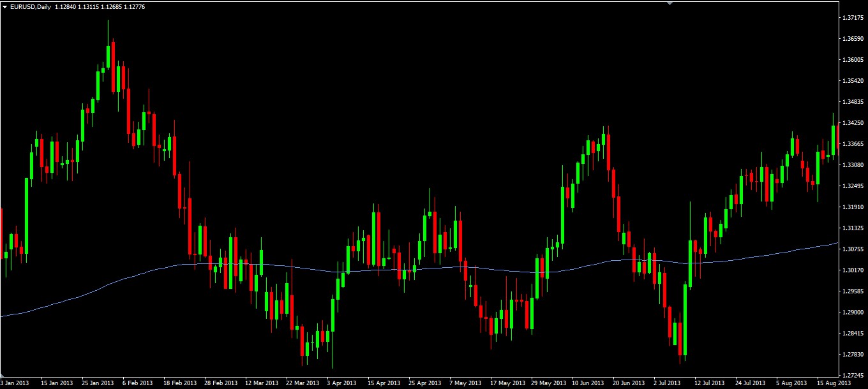The width and height of the screenshot is (868, 389).
Task: Click the 1.36590 price level label
Action: pos(853,39)
